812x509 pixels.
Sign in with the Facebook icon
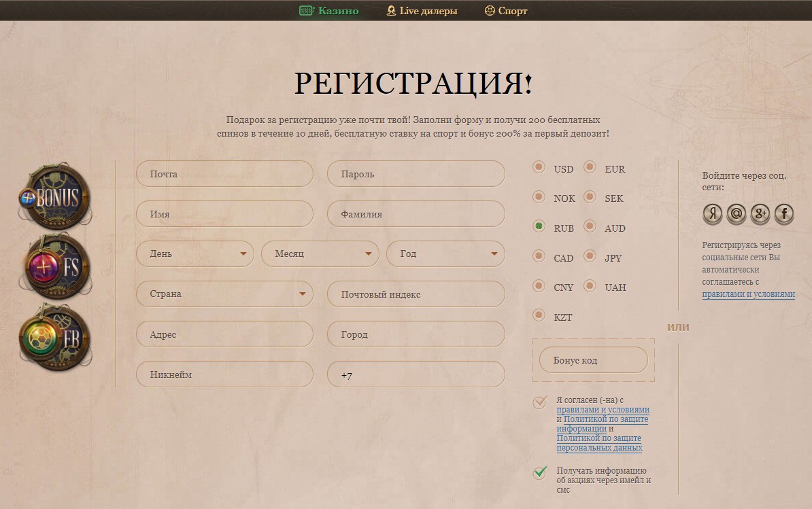point(784,214)
